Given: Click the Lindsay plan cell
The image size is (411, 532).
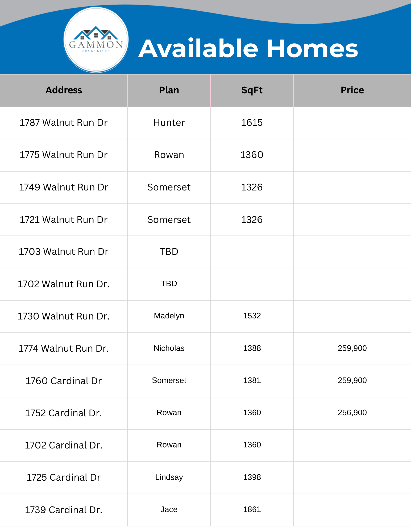Looking at the screenshot, I should (x=169, y=477).
